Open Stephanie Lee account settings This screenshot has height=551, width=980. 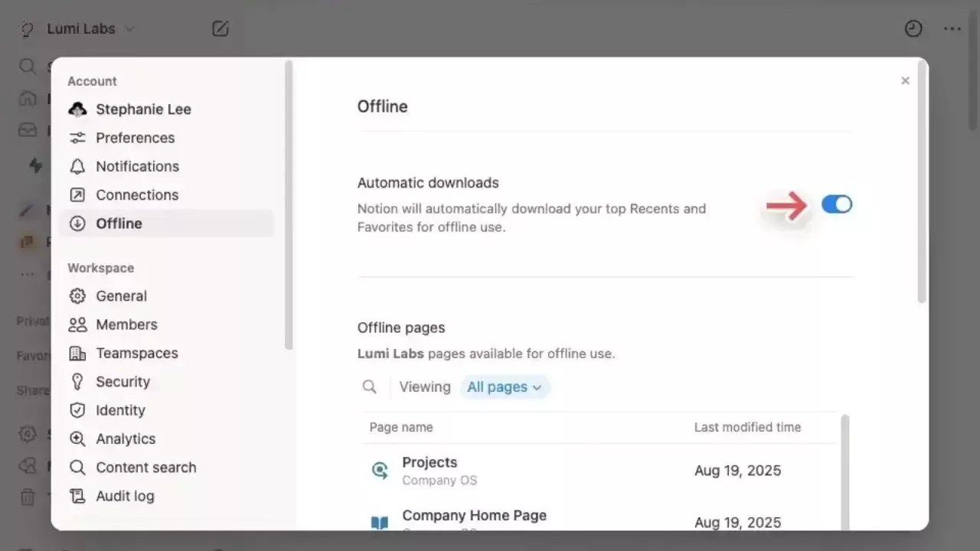(166, 109)
